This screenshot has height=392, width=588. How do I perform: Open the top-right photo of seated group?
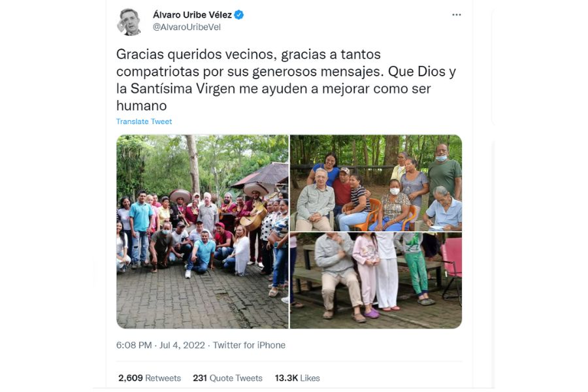tap(376, 183)
